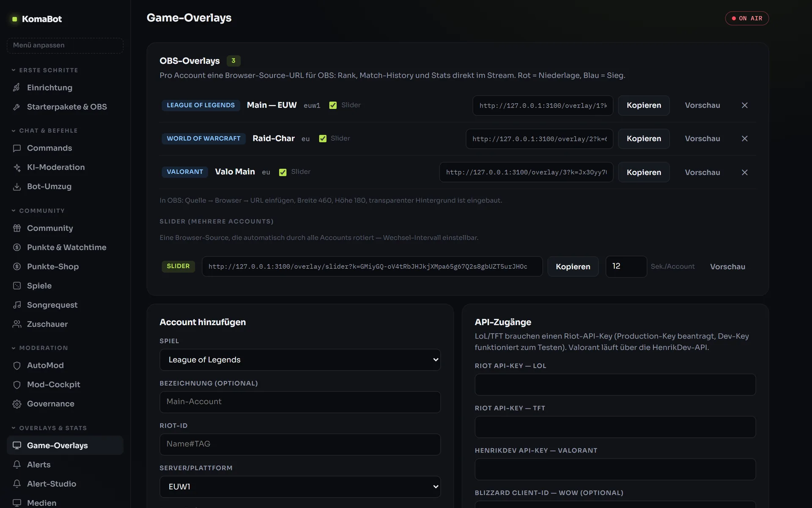Image resolution: width=812 pixels, height=508 pixels.
Task: Remove the Valo Main overlay entry
Action: [745, 172]
